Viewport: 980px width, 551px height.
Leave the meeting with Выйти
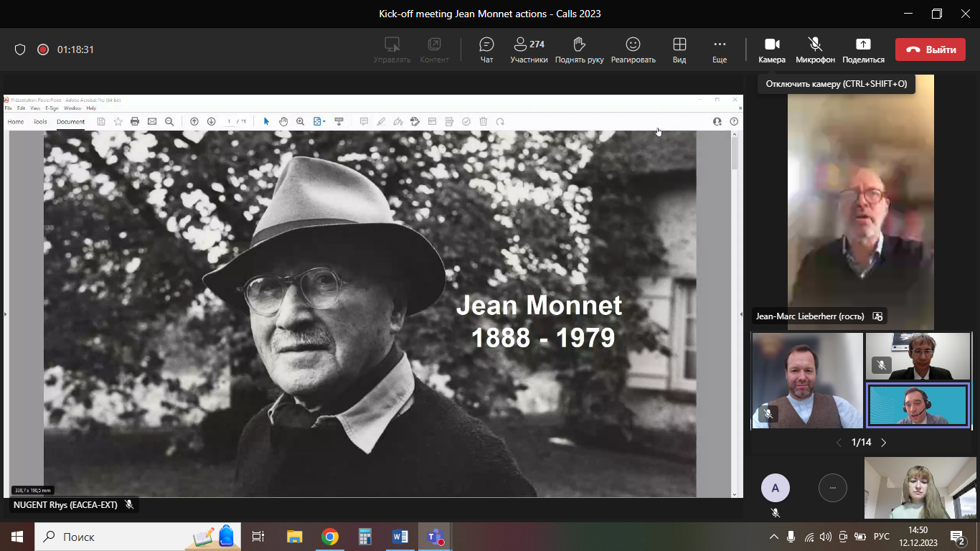coord(930,50)
